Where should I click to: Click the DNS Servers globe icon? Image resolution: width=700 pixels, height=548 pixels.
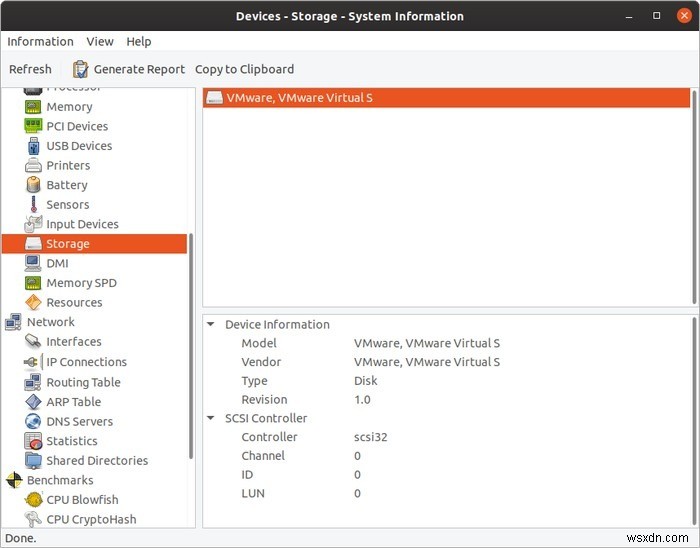click(33, 422)
